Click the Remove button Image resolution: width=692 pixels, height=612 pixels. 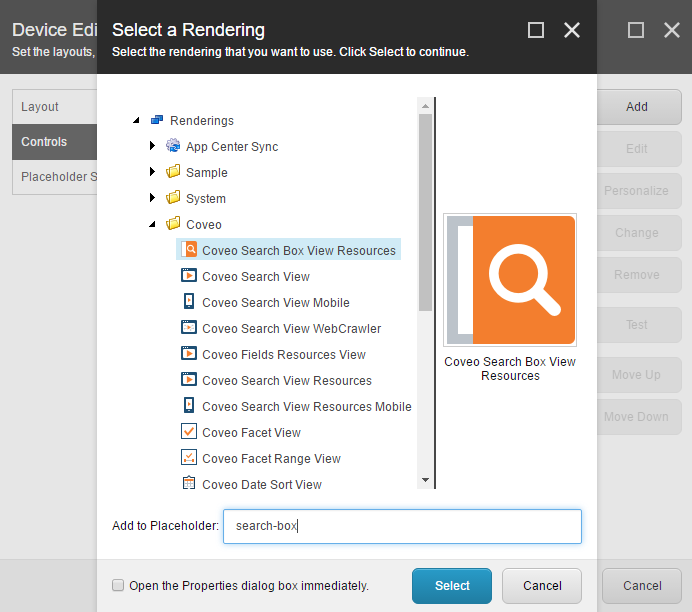tap(639, 275)
